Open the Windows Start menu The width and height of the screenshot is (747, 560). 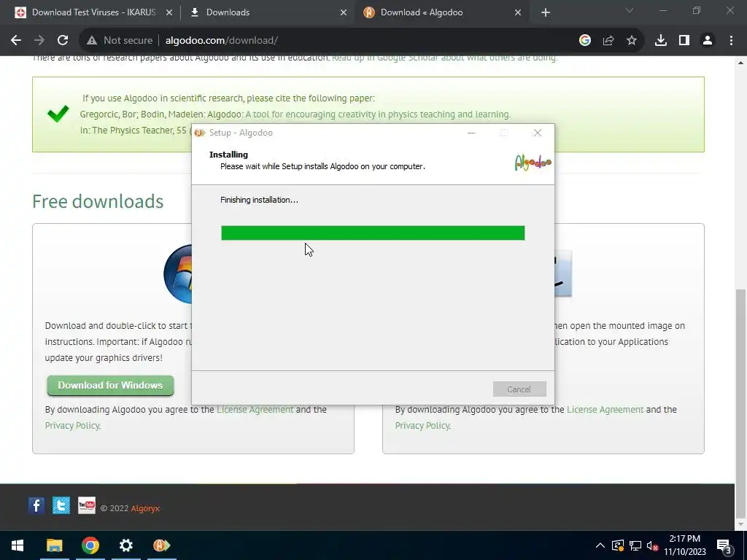(18, 545)
